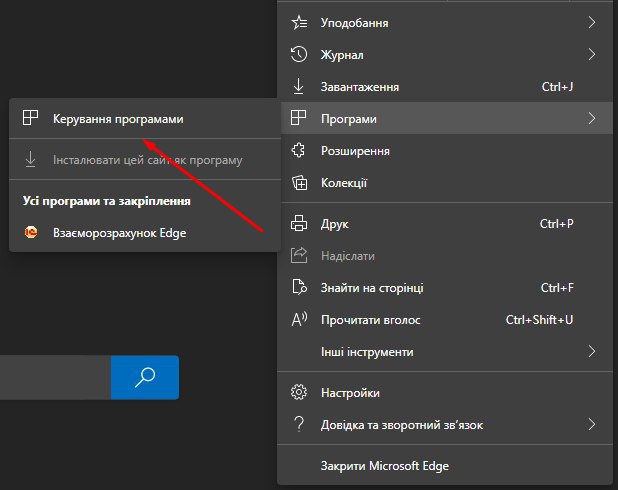This screenshot has height=490, width=618.
Task: Click the Ctrl+Shift+U shortcut label
Action: pos(539,319)
